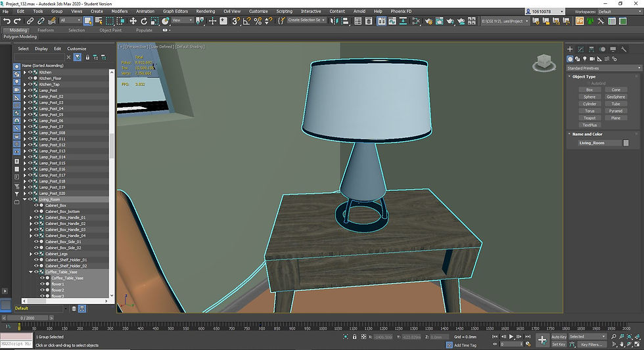
Task: Select the Lights category icon in Create panel
Action: [x=584, y=58]
